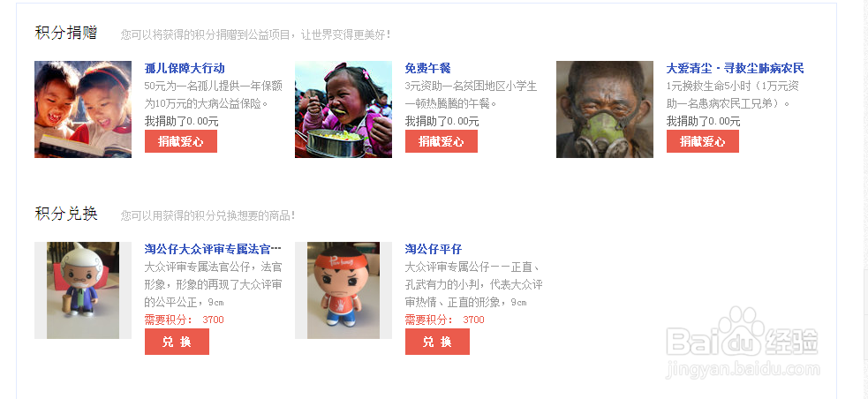Click 捐献爱心 for the 大爱清尘 project
The width and height of the screenshot is (868, 399).
click(x=703, y=141)
